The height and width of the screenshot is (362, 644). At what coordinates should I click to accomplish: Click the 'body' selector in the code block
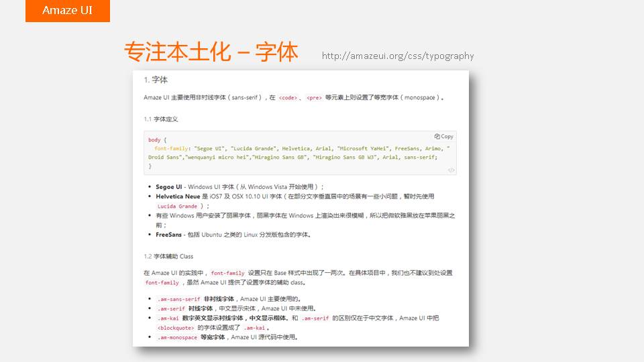pyautogui.click(x=154, y=140)
